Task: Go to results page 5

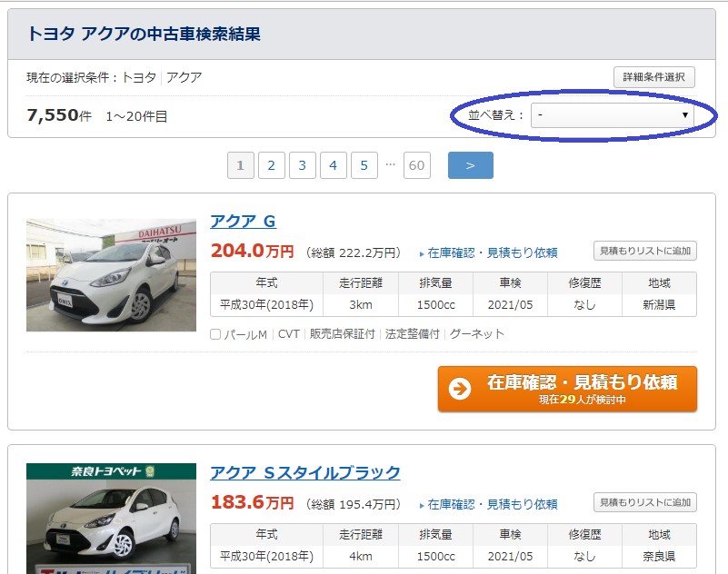Action: tap(364, 165)
